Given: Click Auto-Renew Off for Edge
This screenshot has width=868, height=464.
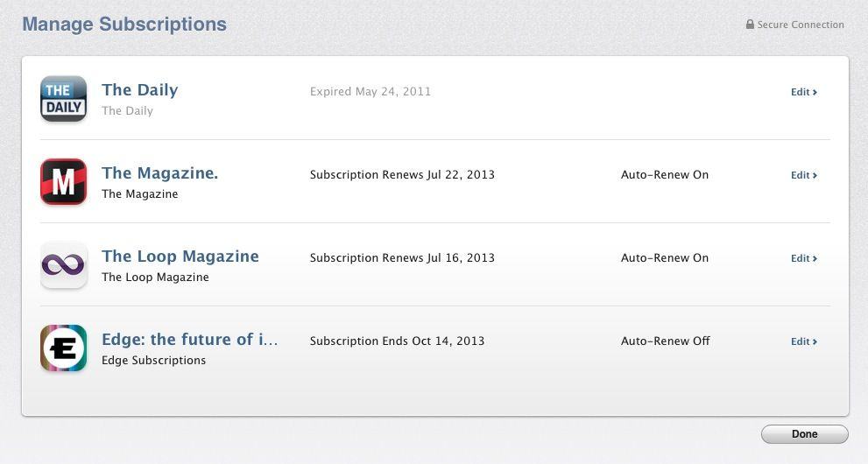Looking at the screenshot, I should pyautogui.click(x=666, y=341).
